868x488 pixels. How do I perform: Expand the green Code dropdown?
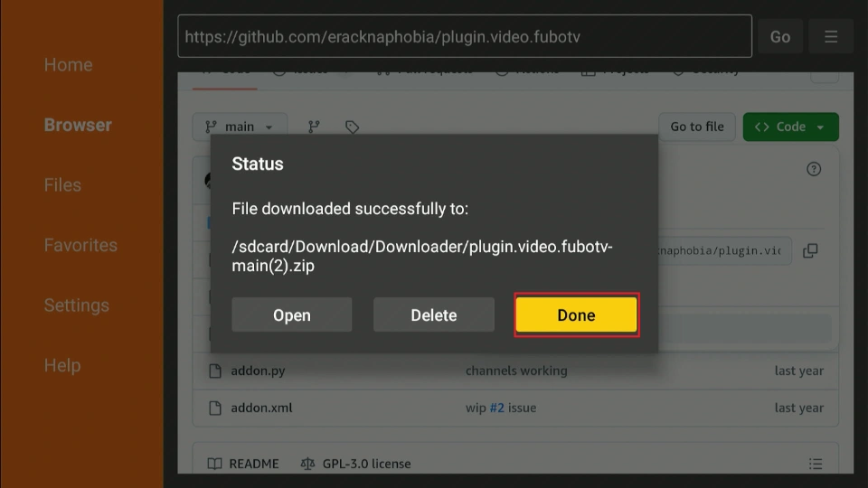(790, 127)
